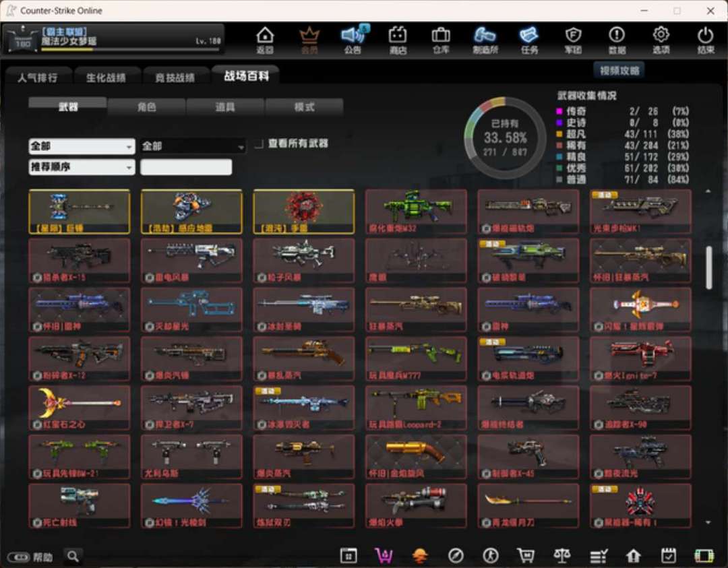Click the 视频攻略 button
This screenshot has height=568, width=728.
tap(619, 71)
